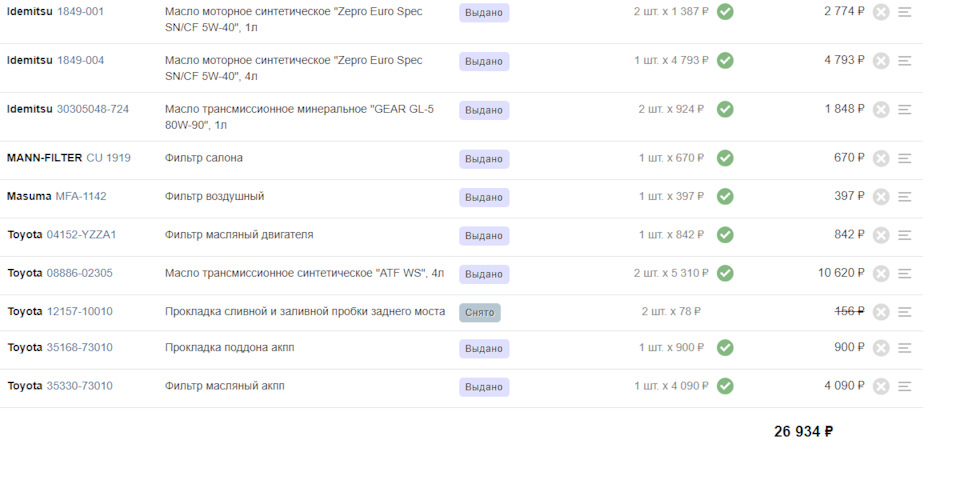Viewport: 960px width, 480px height.
Task: Click green checkmark on the 30305048-724 row
Action: [725, 110]
